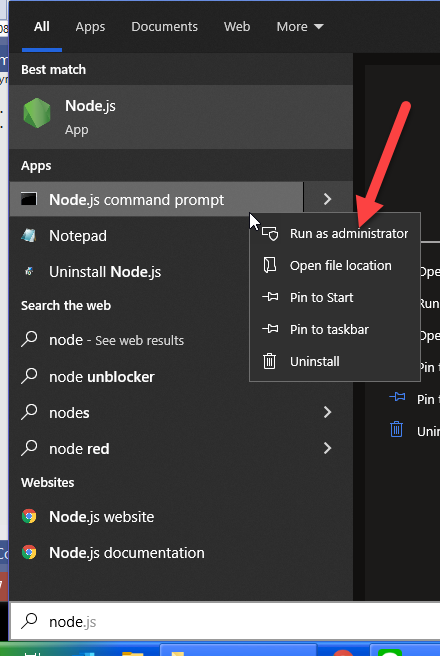Choose Open file location from context menu
The width and height of the screenshot is (440, 656).
[x=335, y=266]
